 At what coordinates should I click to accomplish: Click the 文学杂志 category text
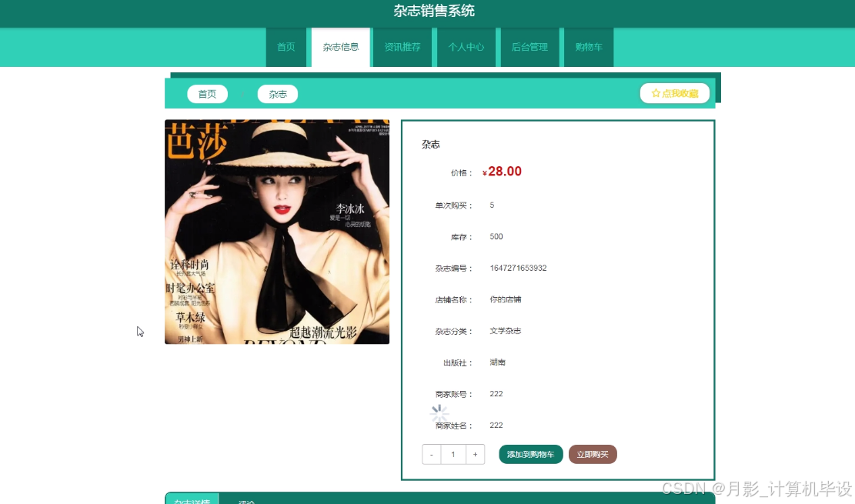[504, 331]
